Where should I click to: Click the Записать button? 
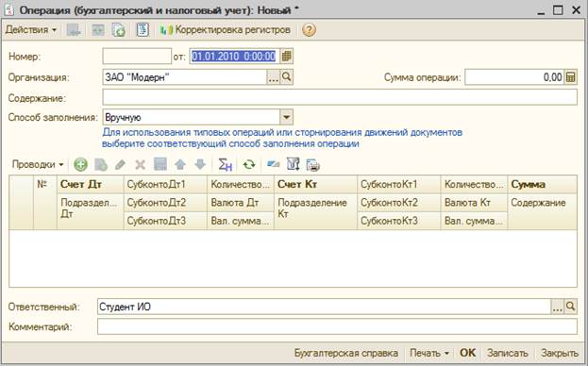508,353
